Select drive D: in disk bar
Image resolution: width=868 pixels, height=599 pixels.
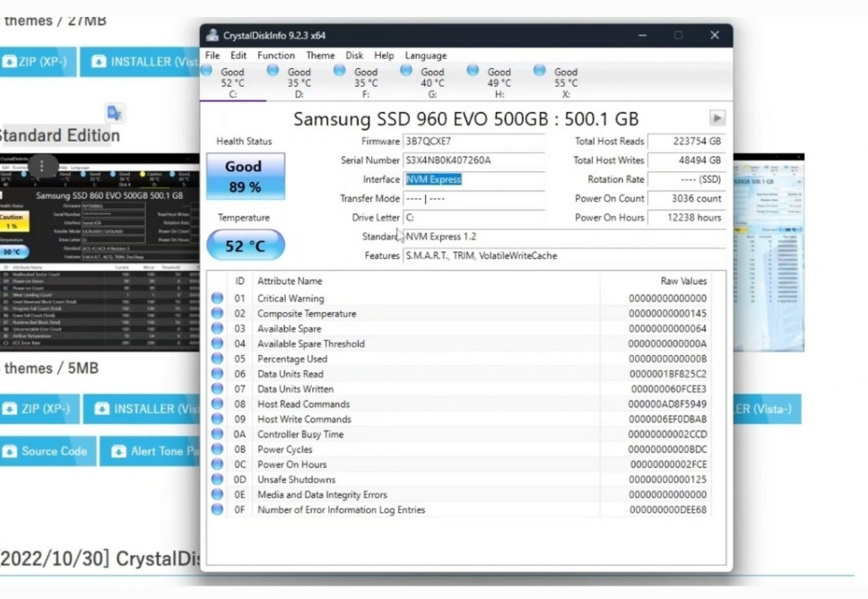point(299,82)
